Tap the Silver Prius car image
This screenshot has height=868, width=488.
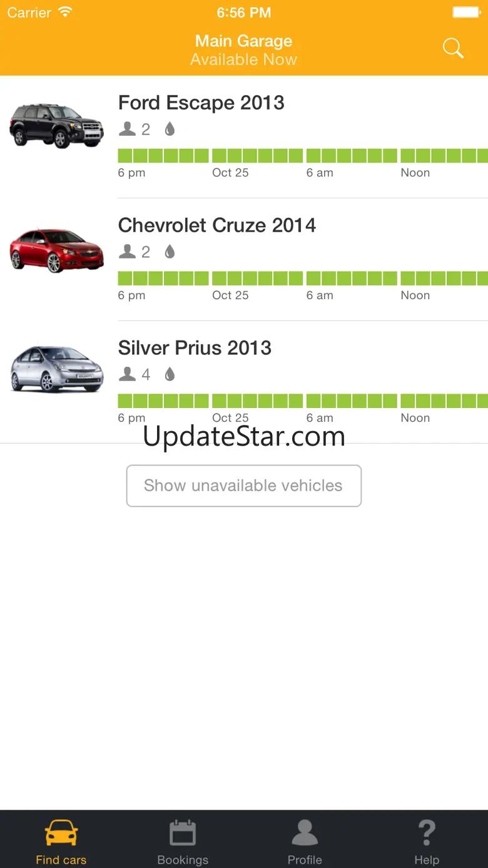tap(56, 369)
